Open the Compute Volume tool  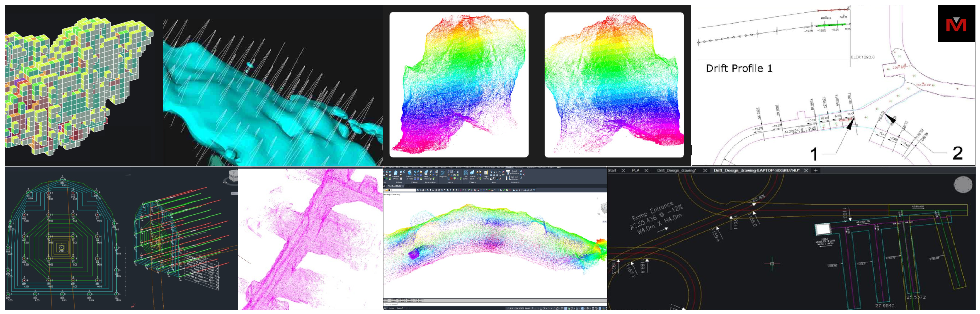pos(486,173)
